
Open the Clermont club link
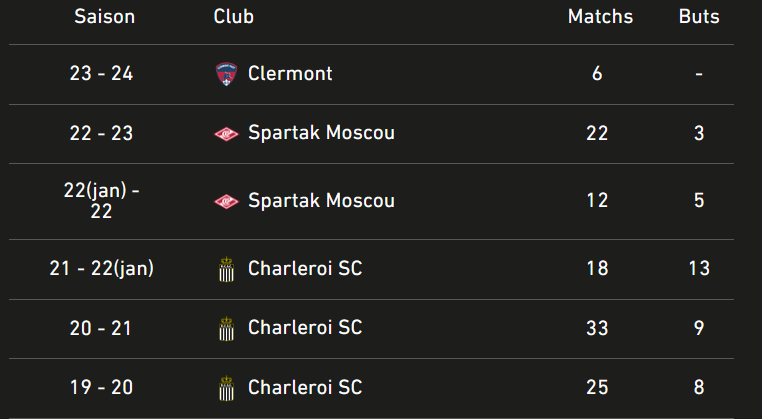[290, 74]
